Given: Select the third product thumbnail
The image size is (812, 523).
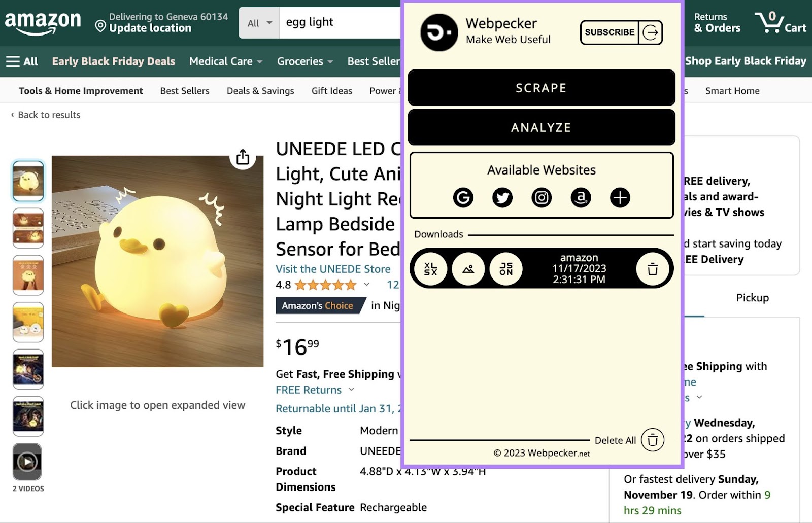Looking at the screenshot, I should (28, 275).
